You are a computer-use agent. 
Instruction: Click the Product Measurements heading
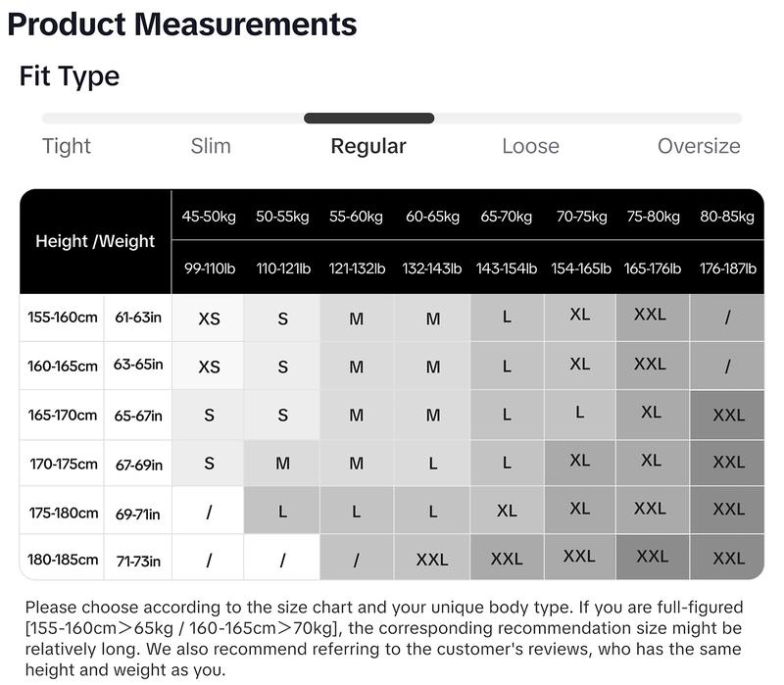click(x=182, y=24)
